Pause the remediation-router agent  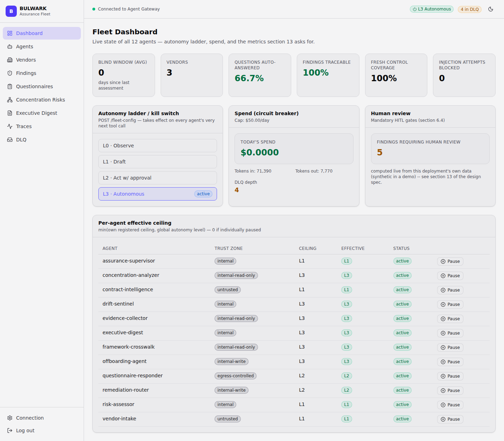point(450,391)
